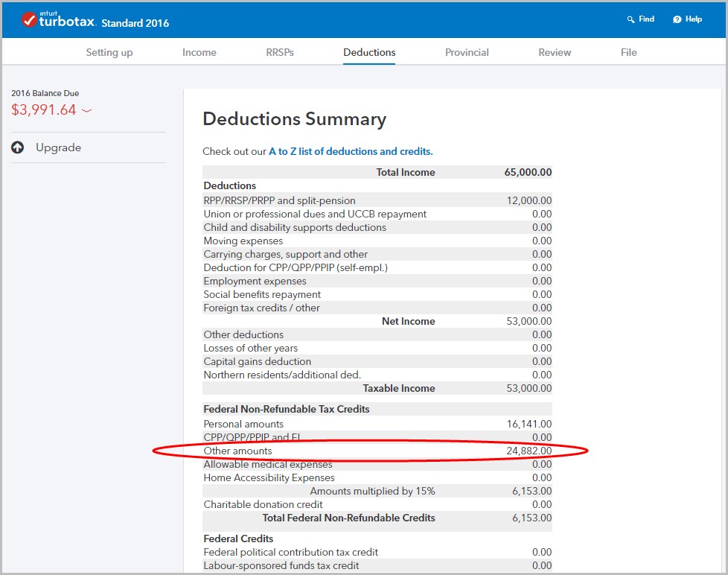728x575 pixels.
Task: Expand the balance due chevron
Action: point(87,110)
